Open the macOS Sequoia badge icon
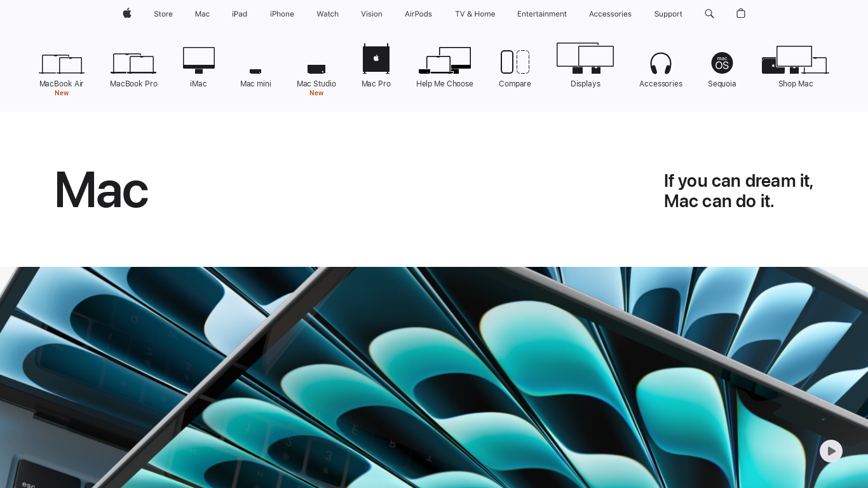Viewport: 868px width, 488px height. pos(722,63)
